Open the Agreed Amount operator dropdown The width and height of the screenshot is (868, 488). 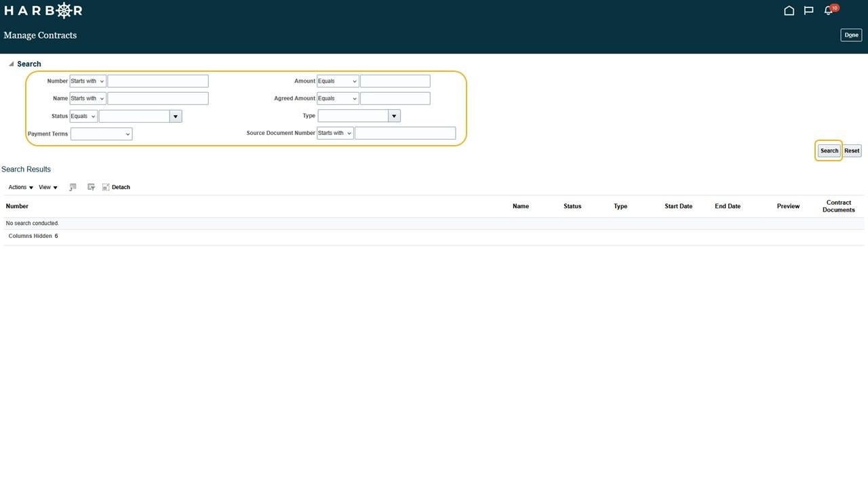[337, 98]
